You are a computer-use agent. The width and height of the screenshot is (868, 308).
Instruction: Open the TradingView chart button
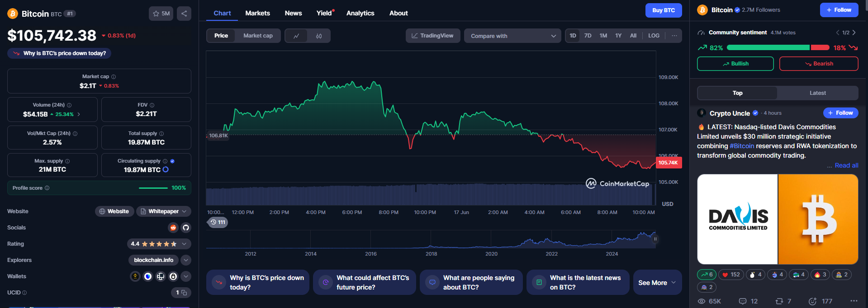tap(433, 36)
